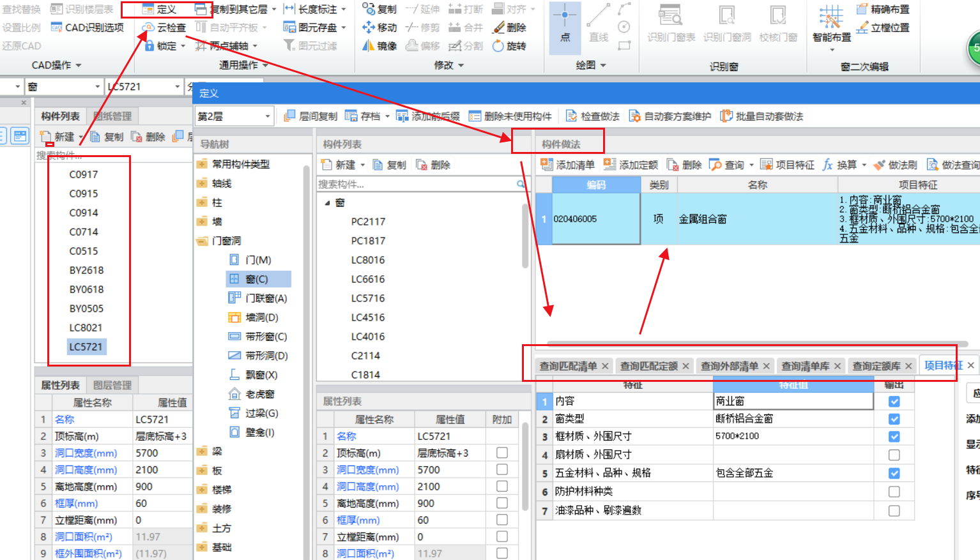Toggle 输出 checkbox for 五金材料、品种、规格 row

click(x=894, y=473)
